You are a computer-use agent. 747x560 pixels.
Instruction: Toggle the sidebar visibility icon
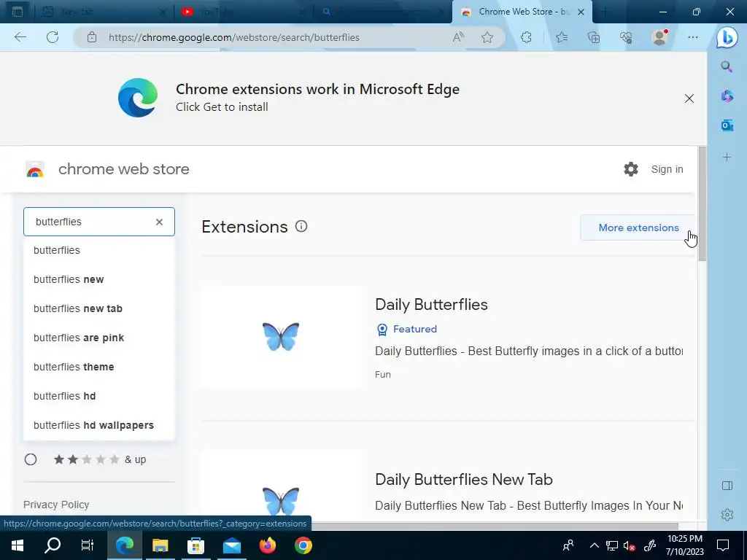[x=727, y=485]
